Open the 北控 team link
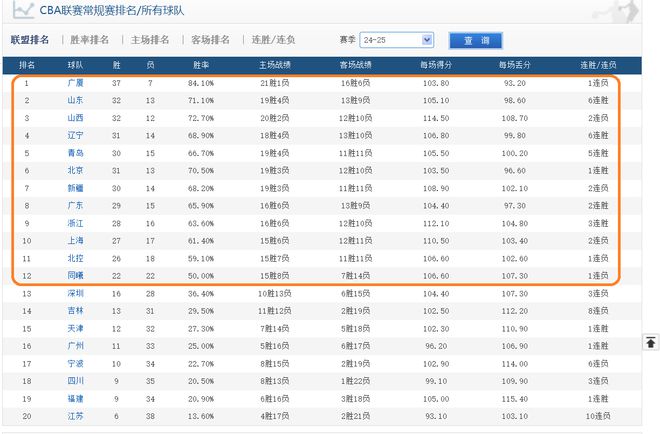Viewport: 660px width, 434px height. (x=75, y=258)
